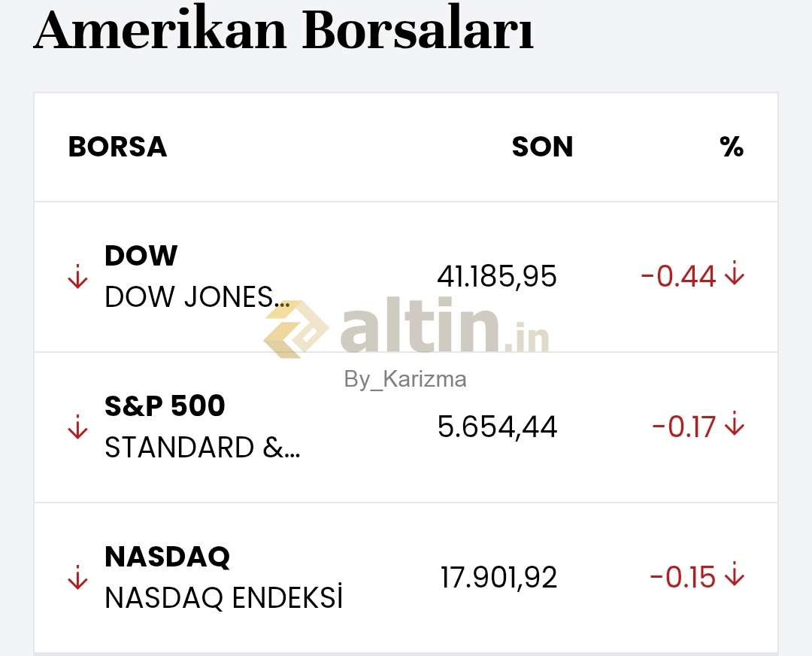Click the red down arrow beside DOW
Image resolution: width=812 pixels, height=656 pixels.
pyautogui.click(x=77, y=277)
